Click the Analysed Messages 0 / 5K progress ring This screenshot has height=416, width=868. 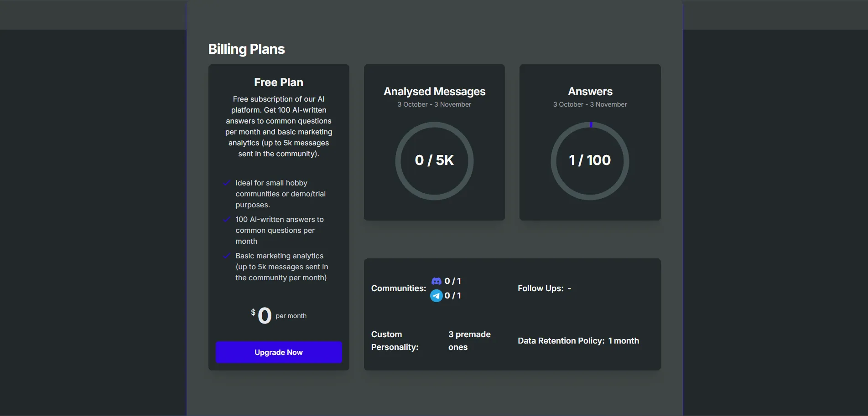434,160
